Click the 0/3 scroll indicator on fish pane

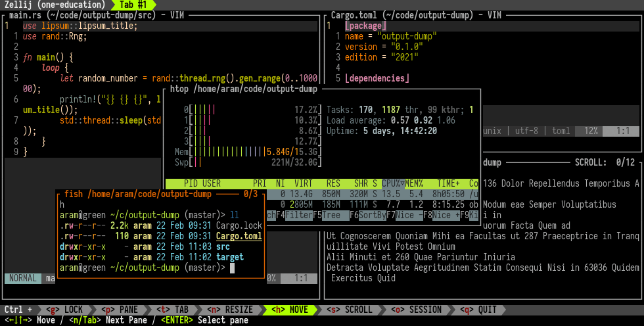(250, 194)
